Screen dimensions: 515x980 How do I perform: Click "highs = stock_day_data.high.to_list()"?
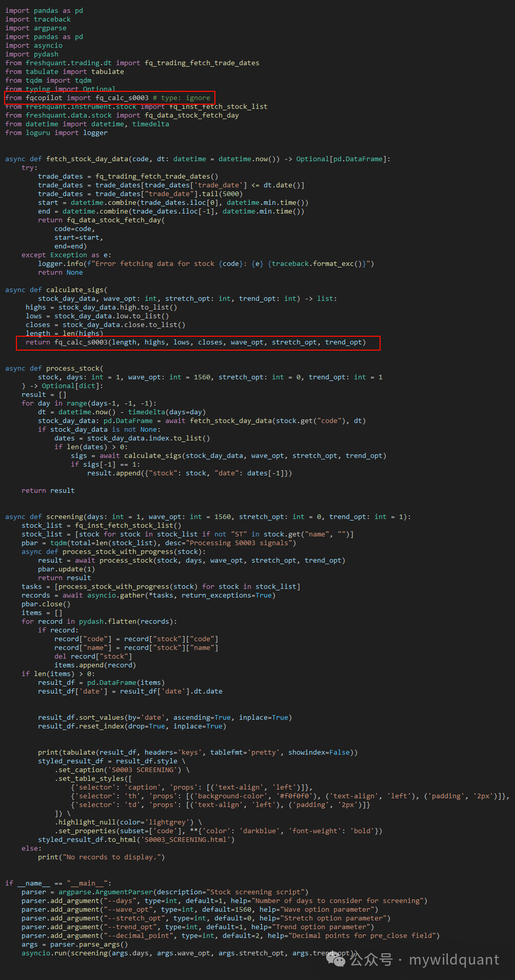coord(102,308)
